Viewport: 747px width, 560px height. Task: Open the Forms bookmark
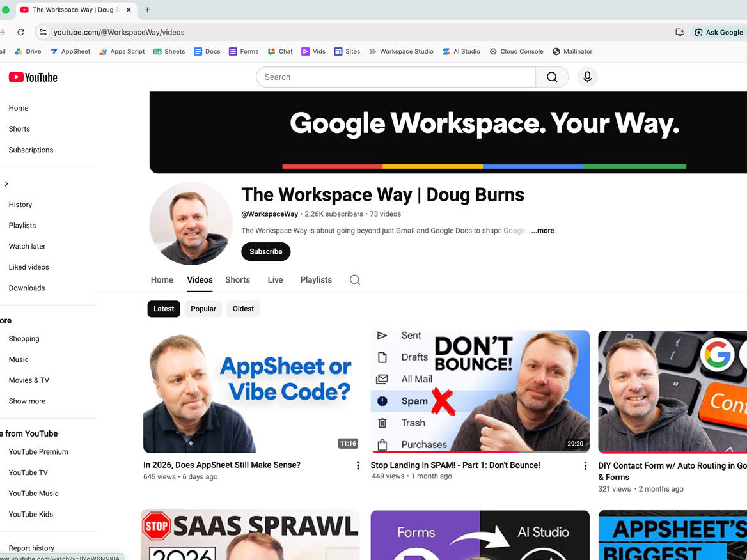point(244,51)
